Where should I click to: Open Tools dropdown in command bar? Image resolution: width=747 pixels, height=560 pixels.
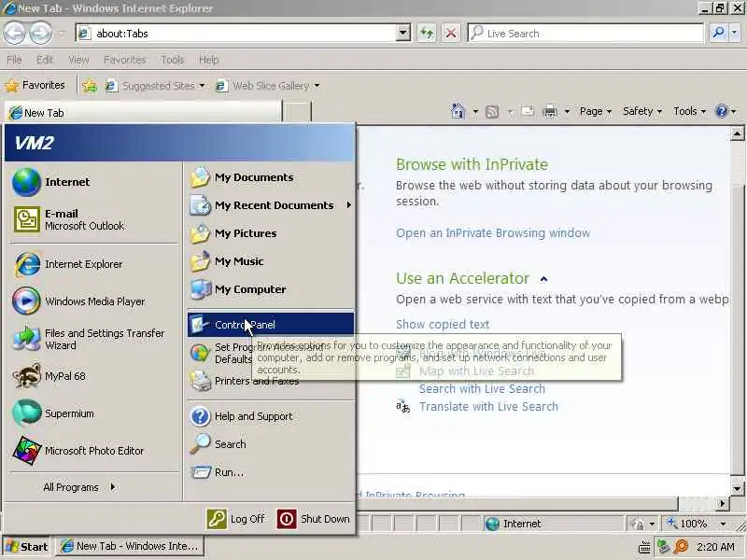[x=689, y=111]
